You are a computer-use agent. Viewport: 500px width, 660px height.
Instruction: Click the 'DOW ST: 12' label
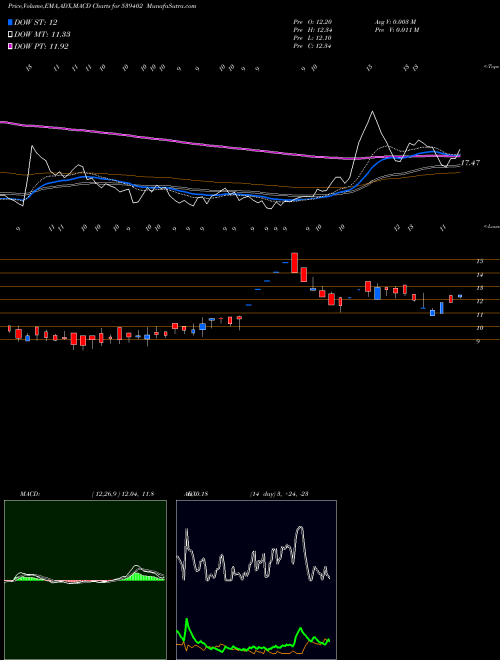tap(36, 22)
